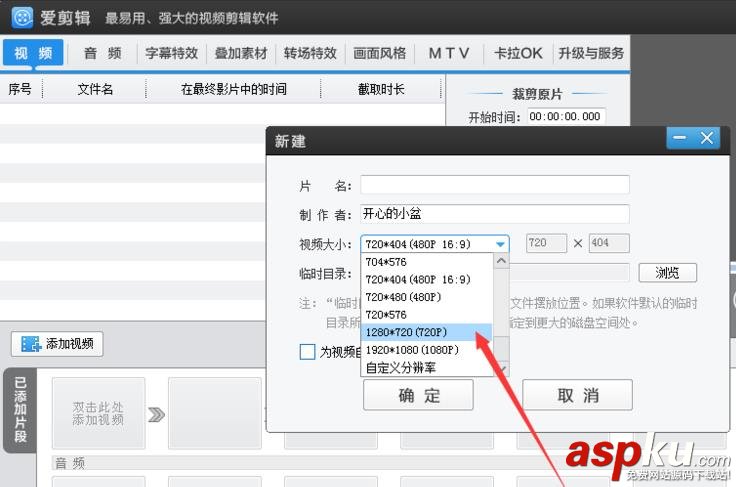This screenshot has width=736, height=487.
Task: Click the 取消 button
Action: coord(577,395)
